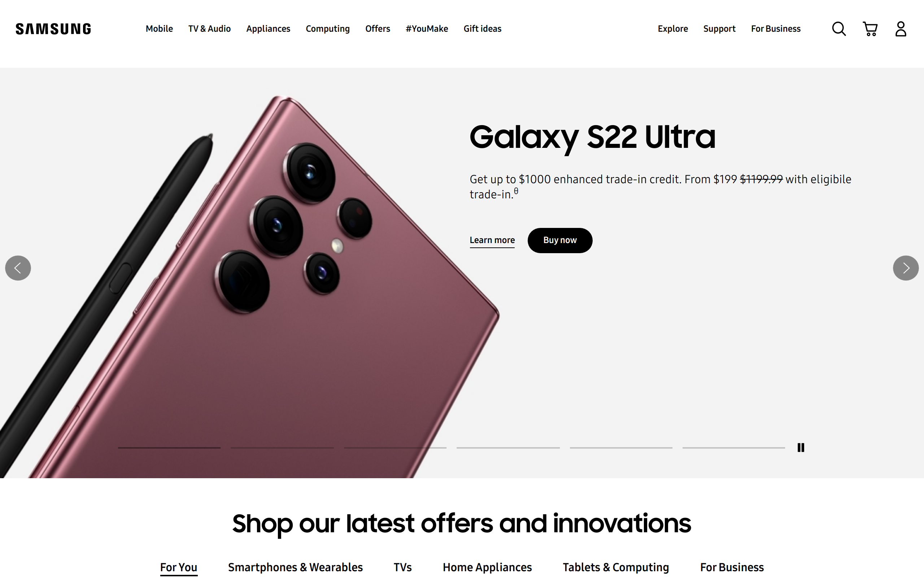Click the Buy now button
Viewport: 924px width, 577px height.
[x=560, y=241]
